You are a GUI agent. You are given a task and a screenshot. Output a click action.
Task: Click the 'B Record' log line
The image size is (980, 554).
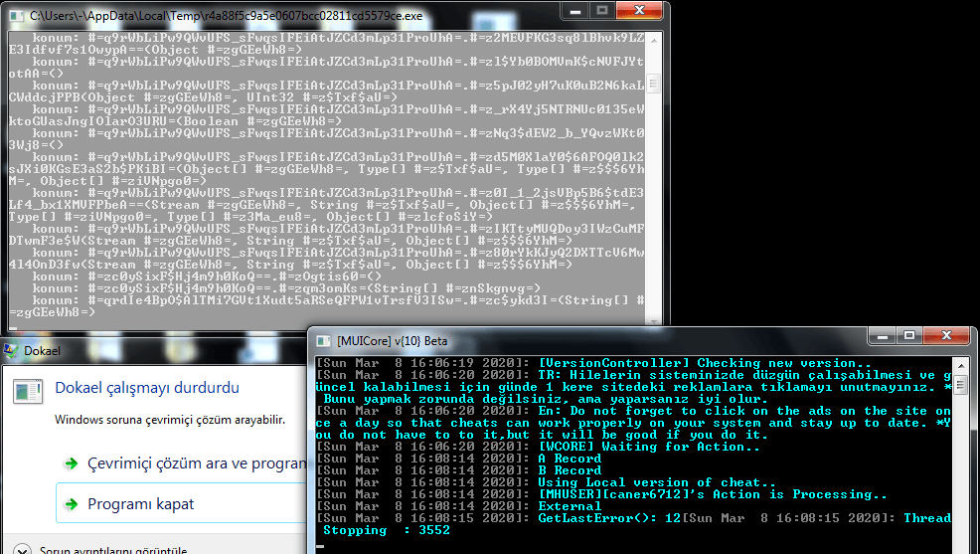point(570,470)
